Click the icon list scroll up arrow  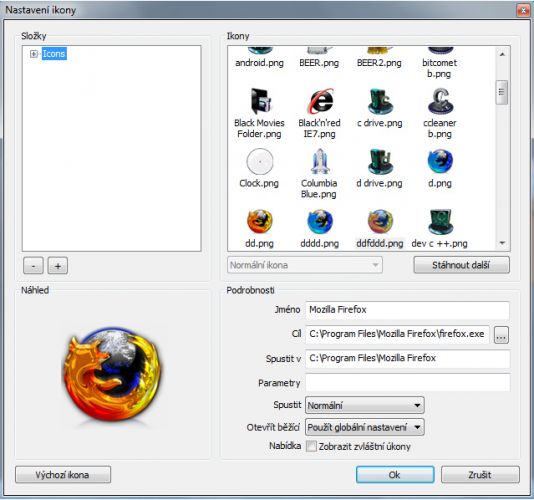tap(502, 54)
